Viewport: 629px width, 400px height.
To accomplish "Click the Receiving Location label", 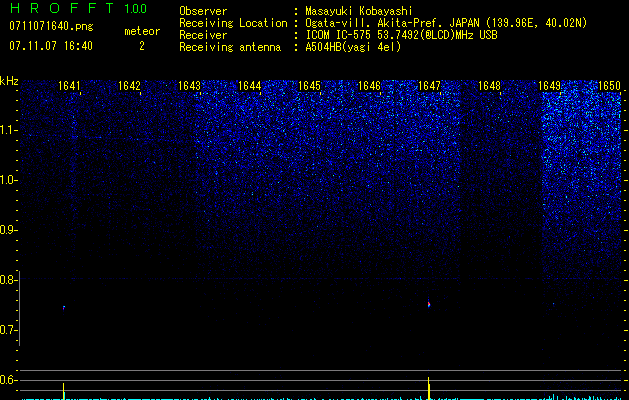I will coord(233,23).
